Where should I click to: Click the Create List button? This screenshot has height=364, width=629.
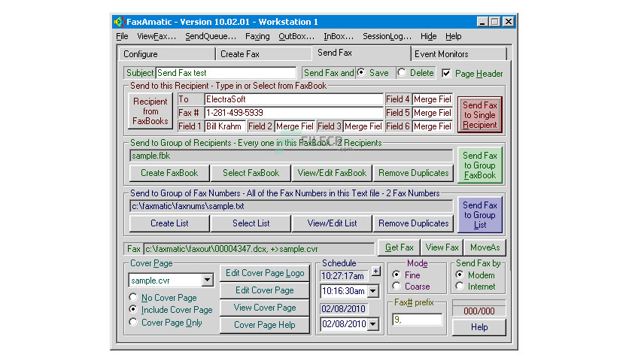[x=169, y=223]
